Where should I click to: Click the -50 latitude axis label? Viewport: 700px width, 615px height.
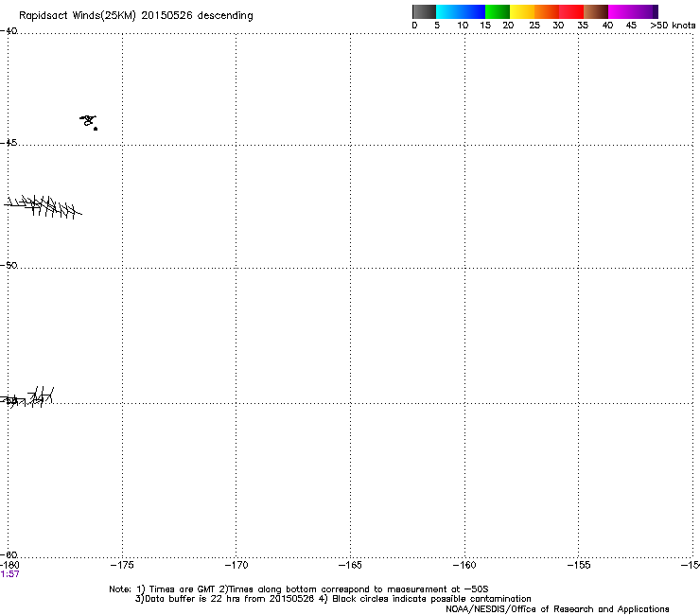[x=9, y=265]
